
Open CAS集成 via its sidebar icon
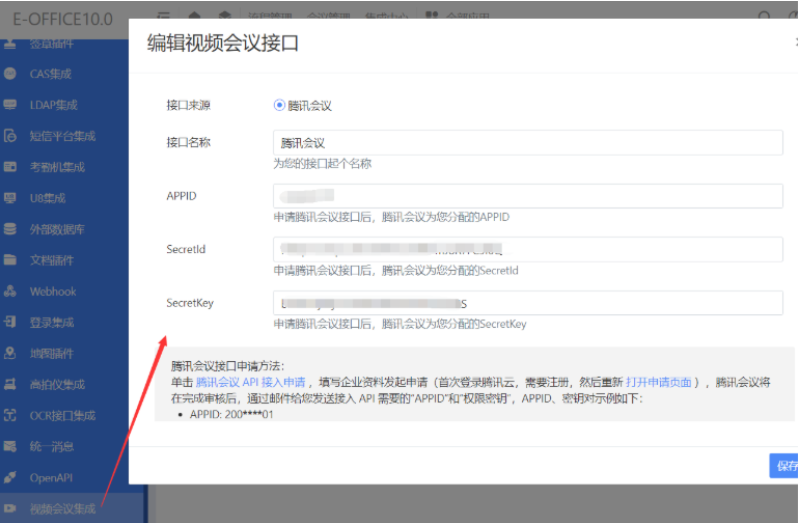point(10,74)
